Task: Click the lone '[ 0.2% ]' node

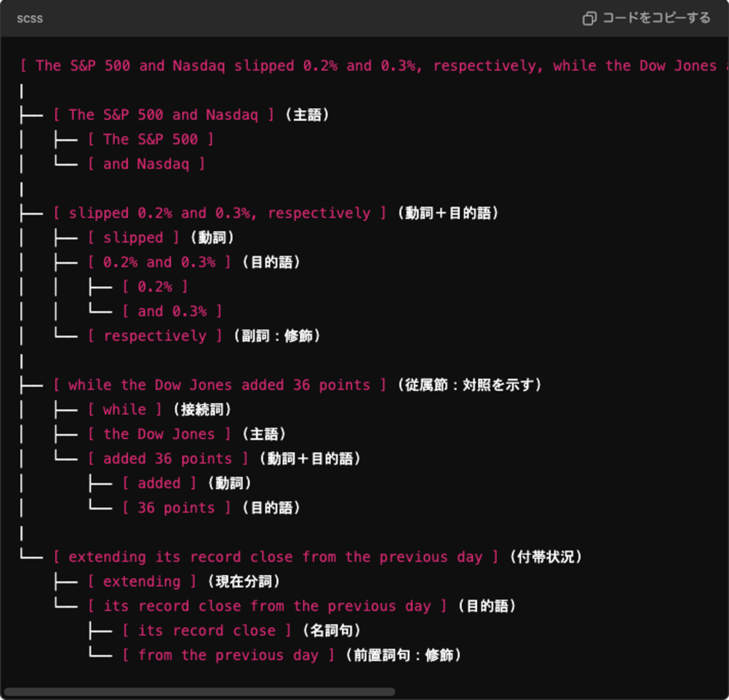Action: [x=155, y=286]
